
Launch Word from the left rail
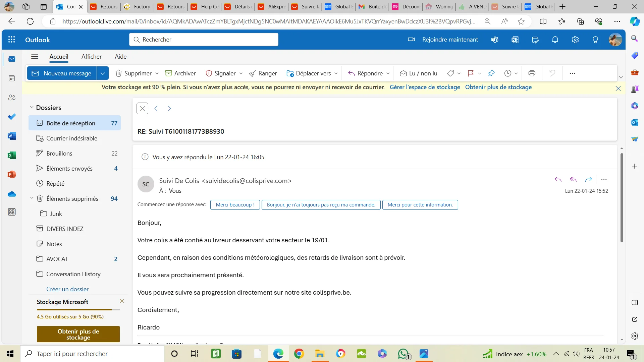click(x=12, y=136)
